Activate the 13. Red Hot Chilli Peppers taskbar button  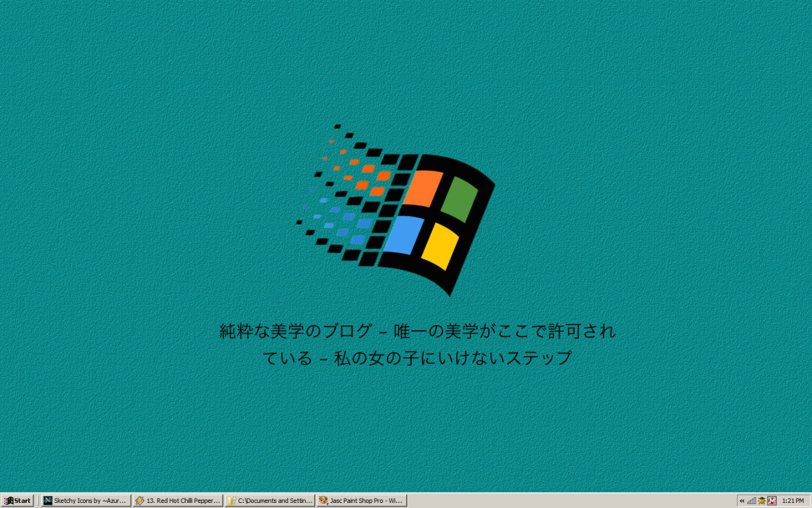point(178,500)
